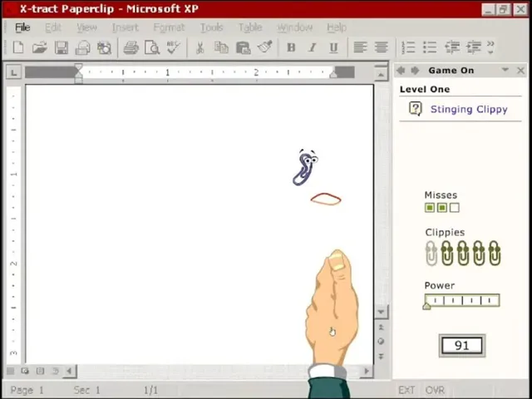532x399 pixels.
Task: Click the Clippy paperclip character
Action: pos(305,168)
